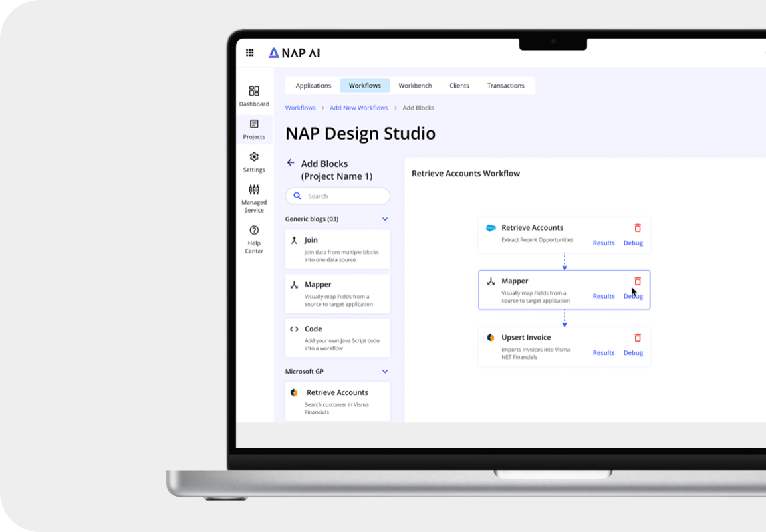Click the NAP AI logo

pos(294,53)
